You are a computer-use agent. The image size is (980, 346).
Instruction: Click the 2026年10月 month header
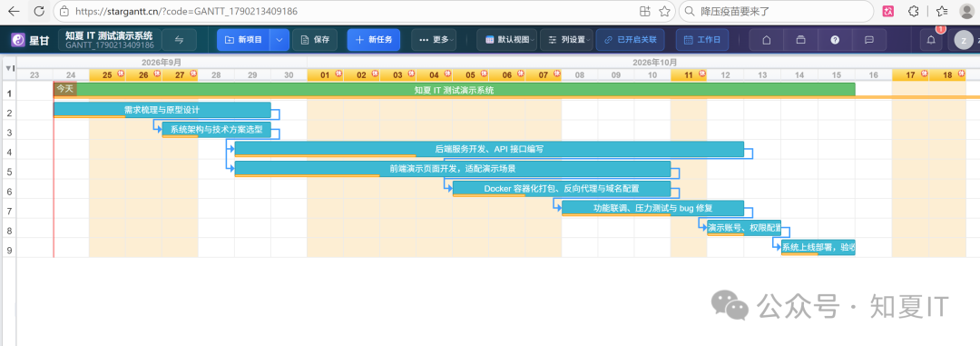coord(654,63)
